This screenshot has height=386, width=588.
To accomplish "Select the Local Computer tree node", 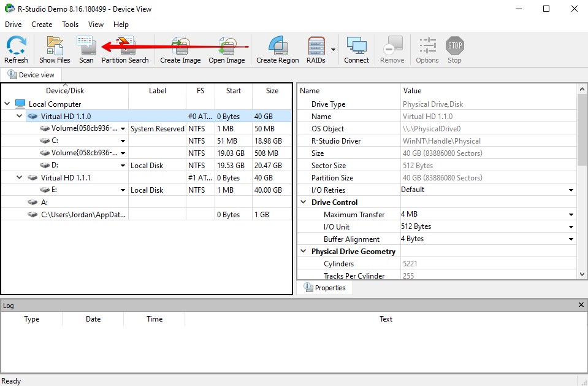I will (x=55, y=104).
